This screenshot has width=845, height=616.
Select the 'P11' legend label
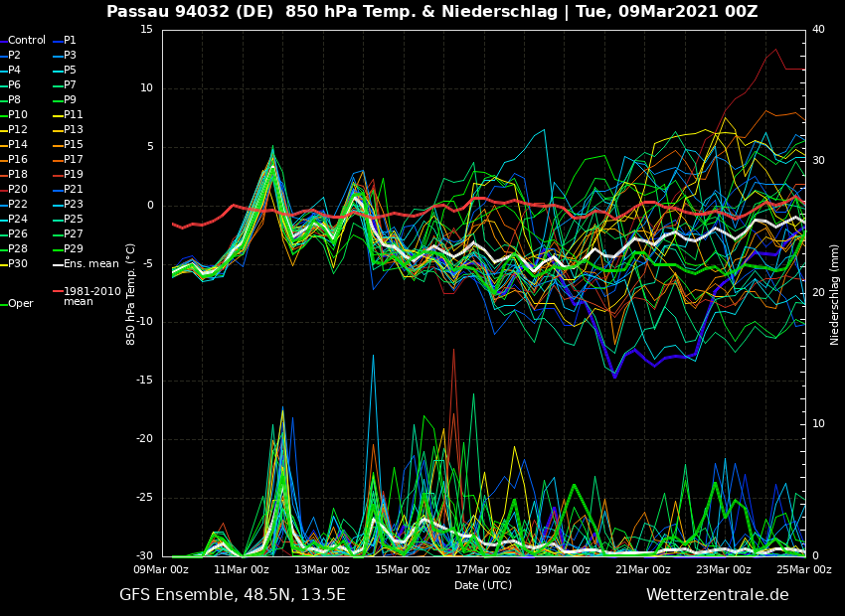[x=74, y=114]
